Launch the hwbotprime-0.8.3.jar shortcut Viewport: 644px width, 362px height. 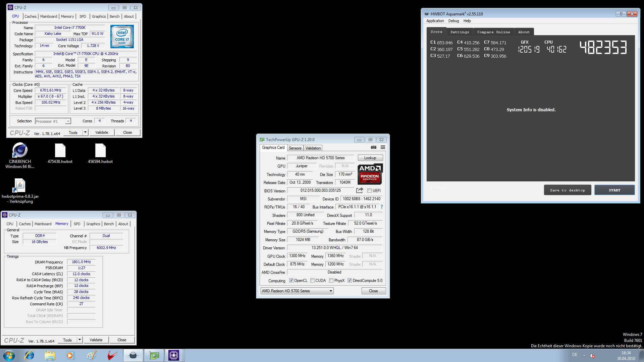click(x=20, y=191)
